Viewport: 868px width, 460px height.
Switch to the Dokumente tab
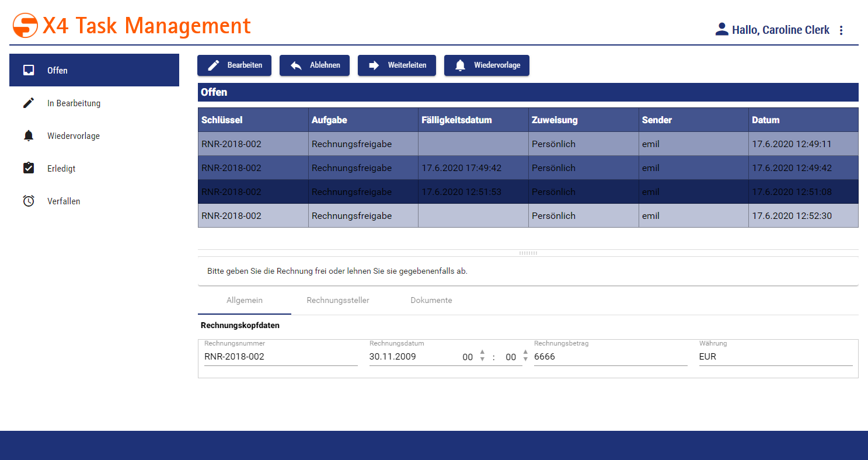[431, 300]
